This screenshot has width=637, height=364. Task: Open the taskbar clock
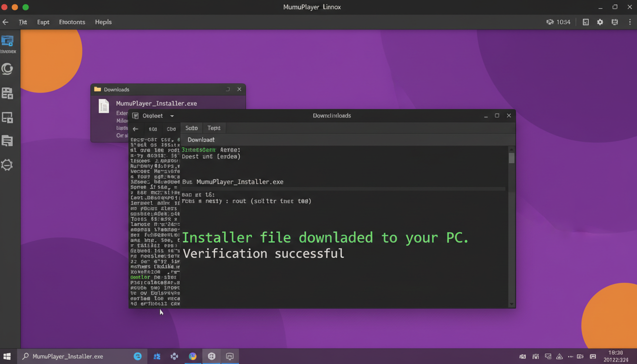(616, 356)
